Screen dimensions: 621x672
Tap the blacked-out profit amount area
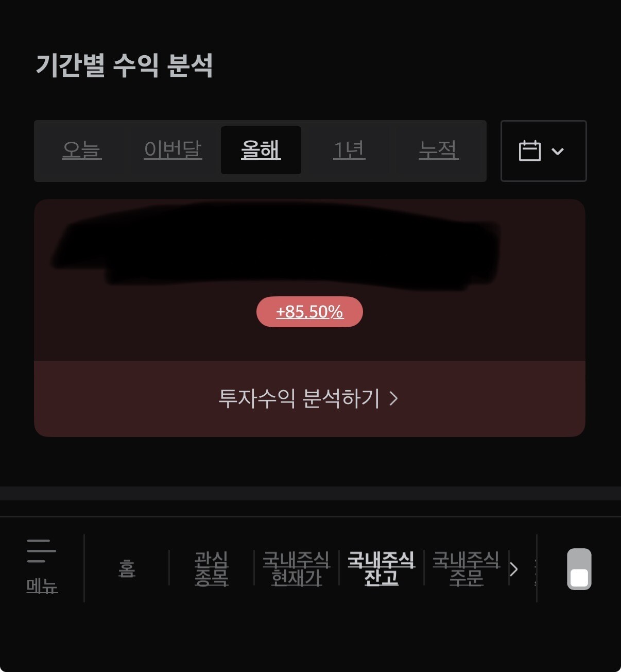coord(275,246)
